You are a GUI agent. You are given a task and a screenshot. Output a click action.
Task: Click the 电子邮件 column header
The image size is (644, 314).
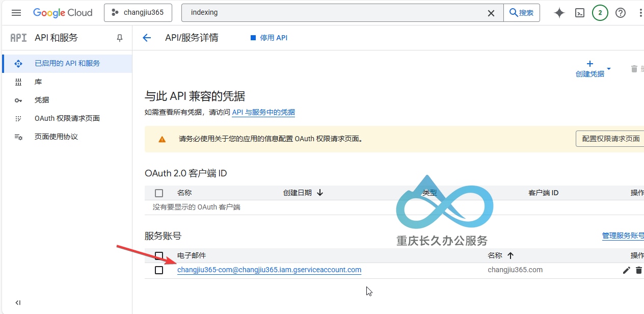(192, 255)
